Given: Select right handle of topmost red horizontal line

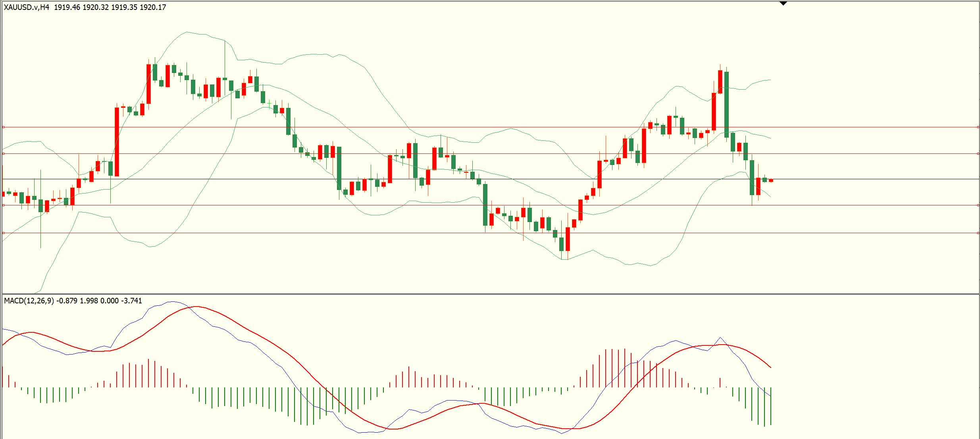Looking at the screenshot, I should pos(978,127).
